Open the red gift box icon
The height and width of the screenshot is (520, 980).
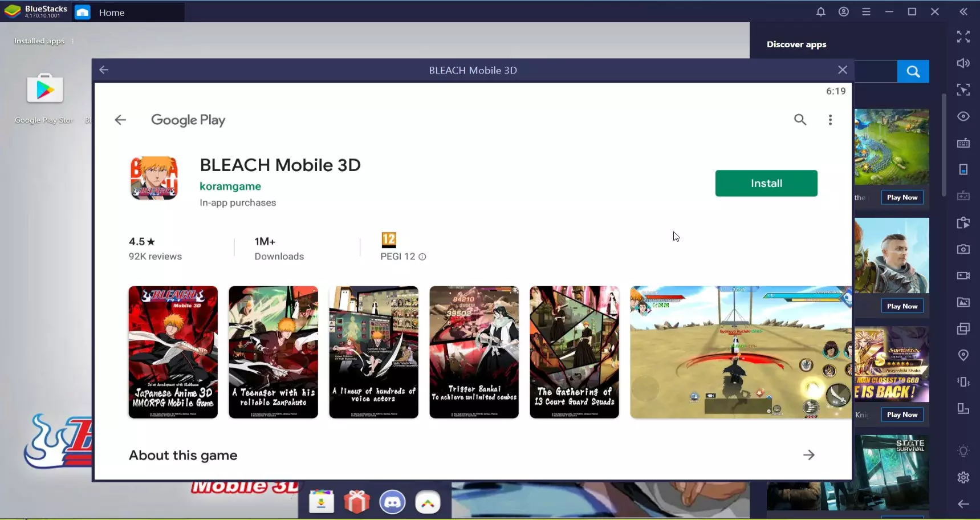tap(357, 502)
